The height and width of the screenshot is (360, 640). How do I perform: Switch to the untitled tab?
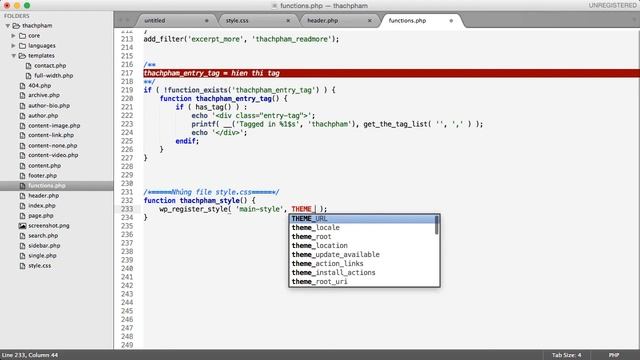(176, 20)
